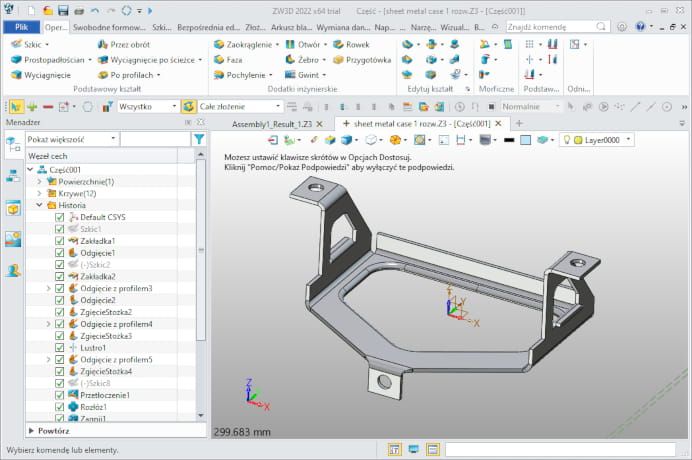The width and height of the screenshot is (692, 460).
Task: Click the black color swatch in view toolbar
Action: click(510, 139)
